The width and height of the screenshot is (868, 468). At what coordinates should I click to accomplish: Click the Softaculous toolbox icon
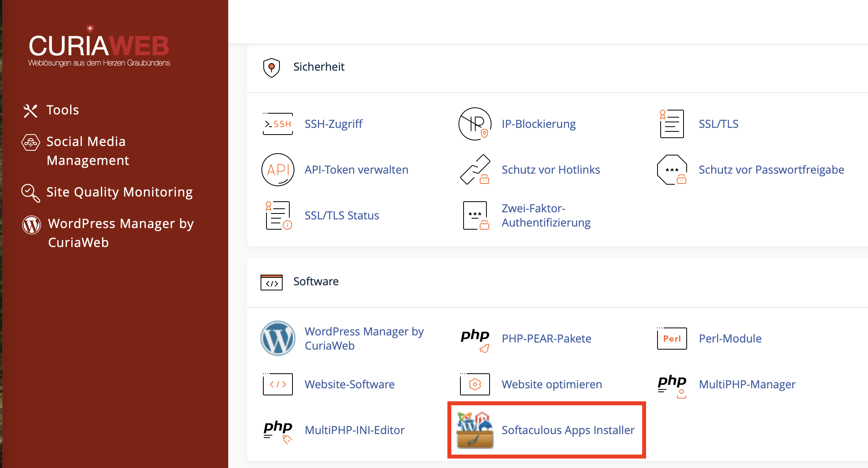pyautogui.click(x=475, y=430)
